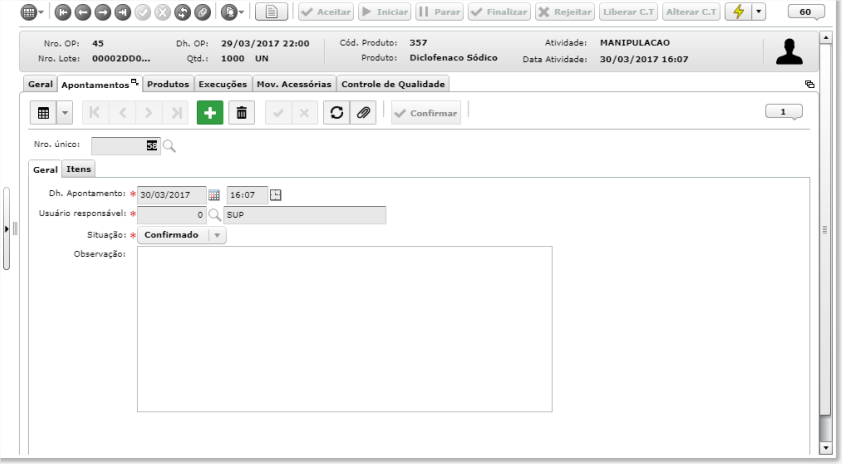The image size is (842, 464).
Task: Refresh the apontamentos list
Action: pyautogui.click(x=337, y=113)
